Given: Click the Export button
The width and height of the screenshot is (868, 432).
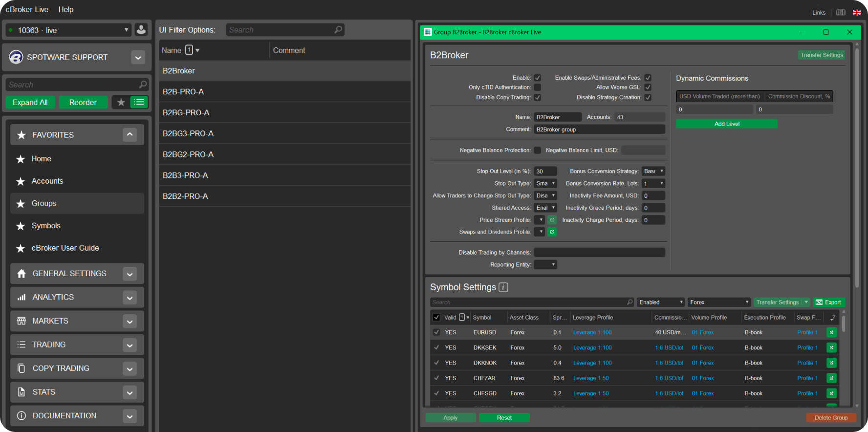Looking at the screenshot, I should (x=829, y=302).
